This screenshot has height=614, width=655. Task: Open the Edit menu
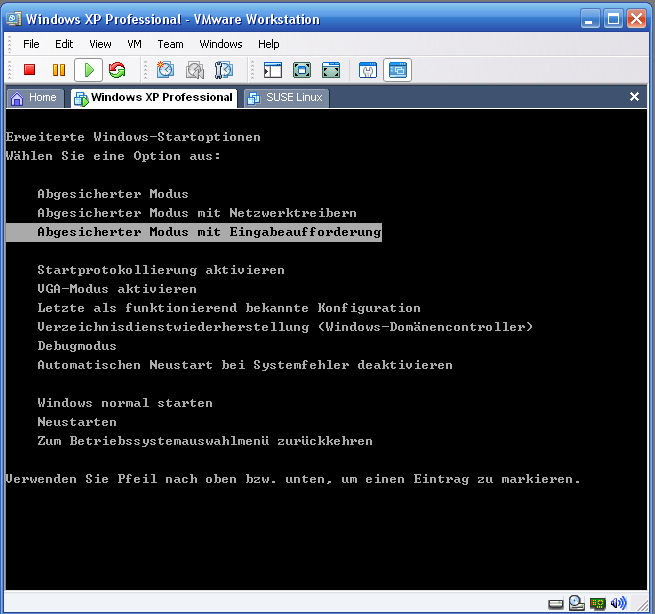point(64,44)
